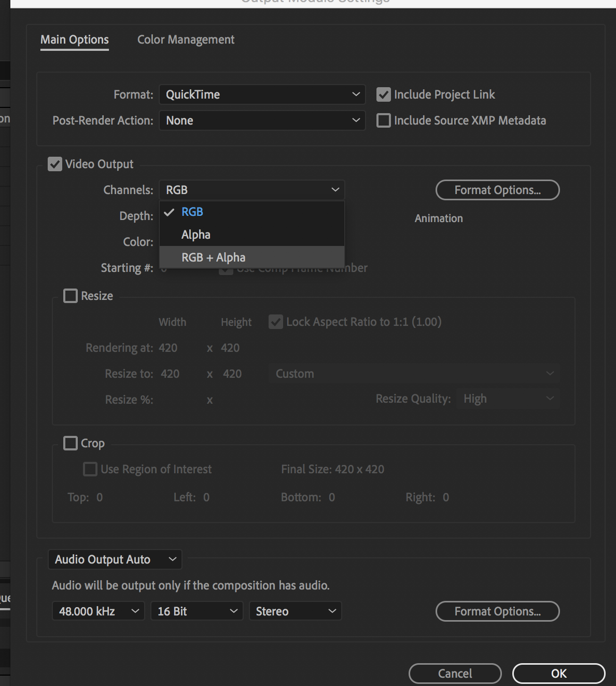Choose Alpha from the Channels list
616x686 pixels.
click(252, 235)
